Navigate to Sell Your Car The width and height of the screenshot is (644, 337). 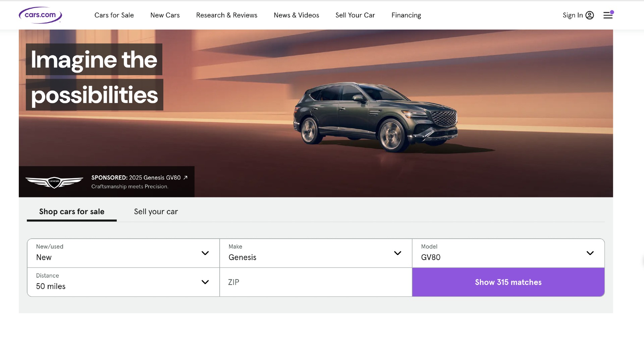tap(355, 15)
